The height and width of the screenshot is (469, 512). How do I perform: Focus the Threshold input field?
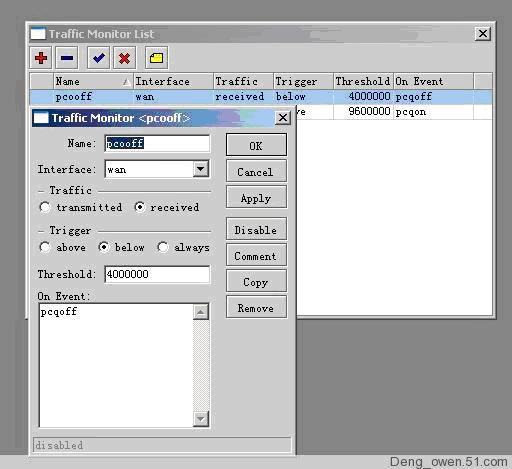click(x=157, y=274)
